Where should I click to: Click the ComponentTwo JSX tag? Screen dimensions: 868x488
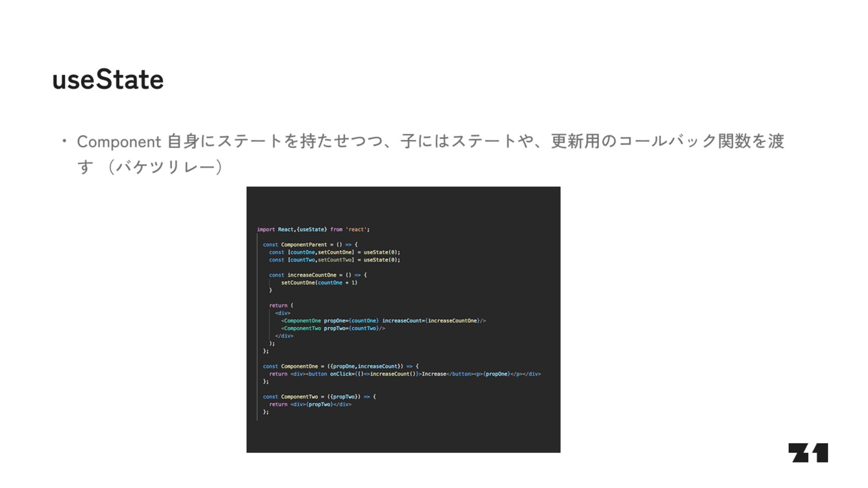tap(302, 328)
